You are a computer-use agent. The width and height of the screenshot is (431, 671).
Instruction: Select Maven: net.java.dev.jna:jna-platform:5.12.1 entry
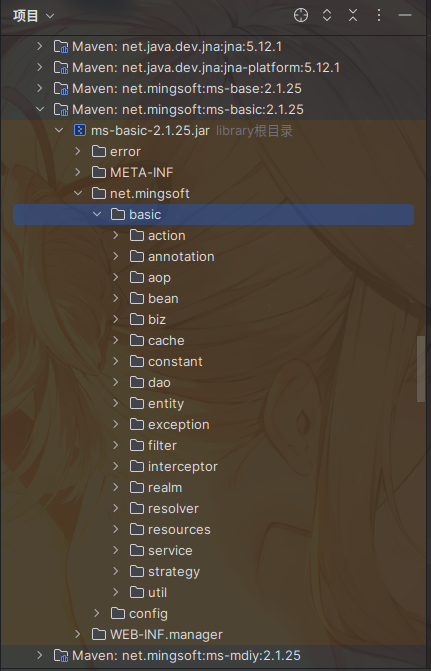coord(206,67)
